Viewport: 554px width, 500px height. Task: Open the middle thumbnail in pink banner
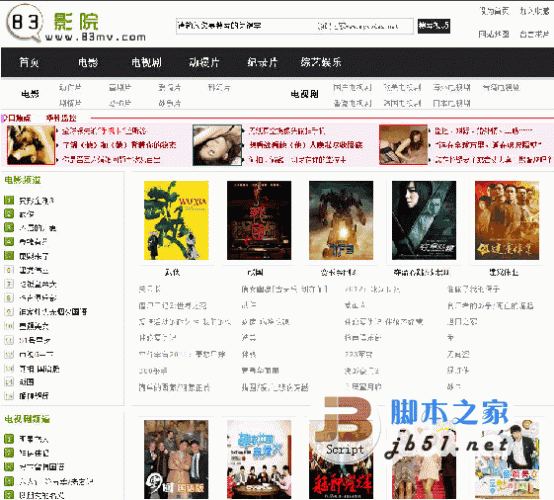(217, 145)
